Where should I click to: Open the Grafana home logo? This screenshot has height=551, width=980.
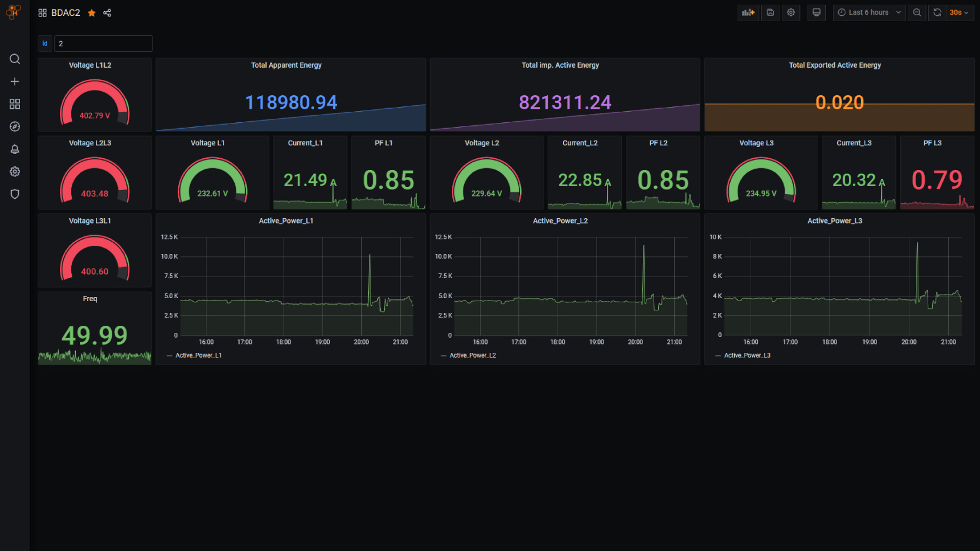[x=13, y=12]
